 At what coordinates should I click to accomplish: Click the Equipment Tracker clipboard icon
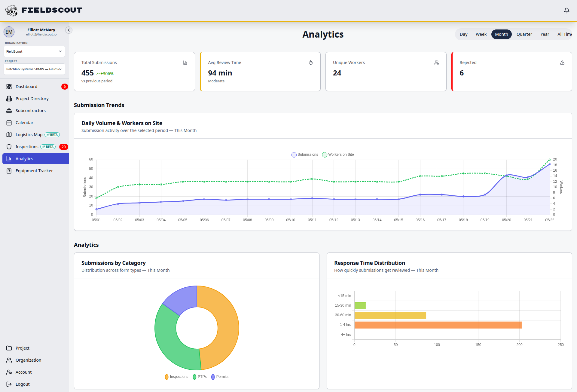click(x=9, y=171)
